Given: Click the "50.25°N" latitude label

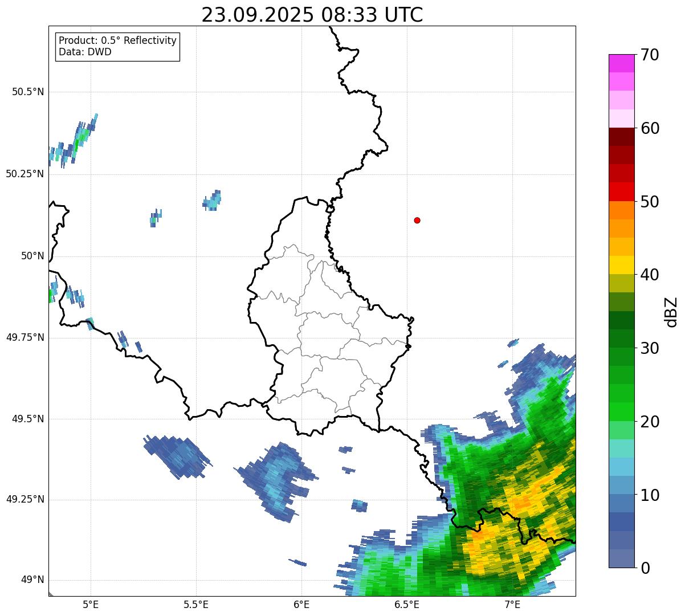Looking at the screenshot, I should (25, 174).
